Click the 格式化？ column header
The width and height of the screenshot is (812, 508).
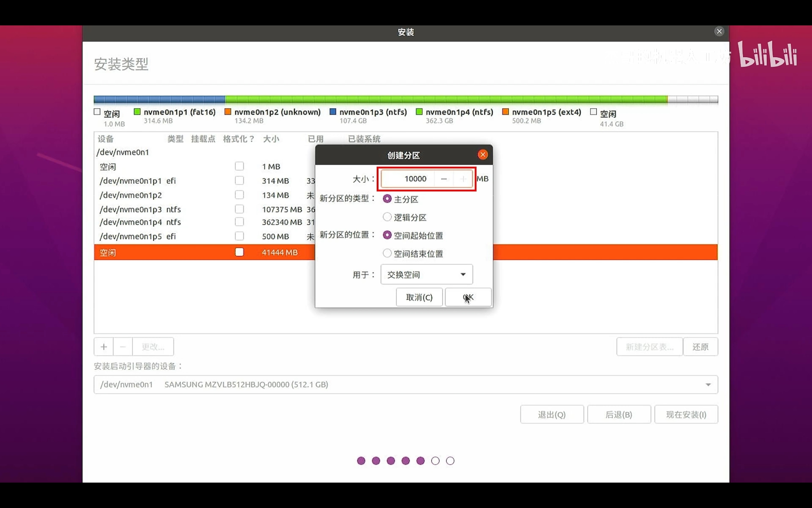pos(239,139)
